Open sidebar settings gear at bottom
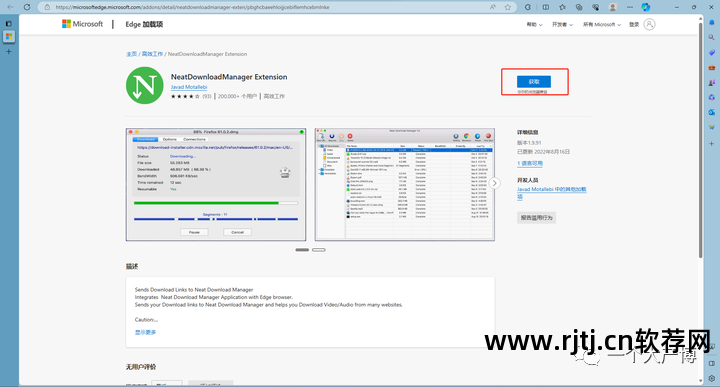The image size is (720, 387). (712, 378)
